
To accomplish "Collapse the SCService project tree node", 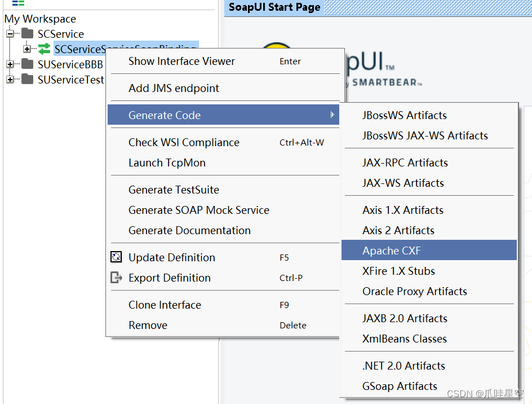I will (10, 34).
